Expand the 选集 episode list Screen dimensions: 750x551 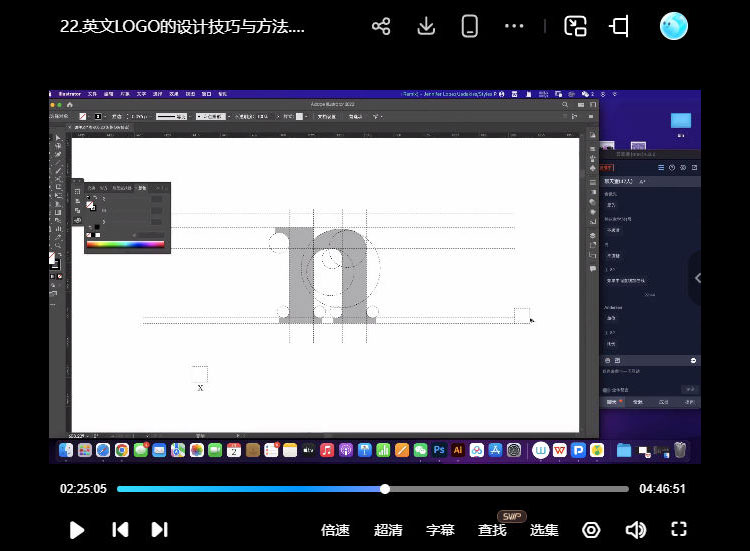click(x=544, y=530)
